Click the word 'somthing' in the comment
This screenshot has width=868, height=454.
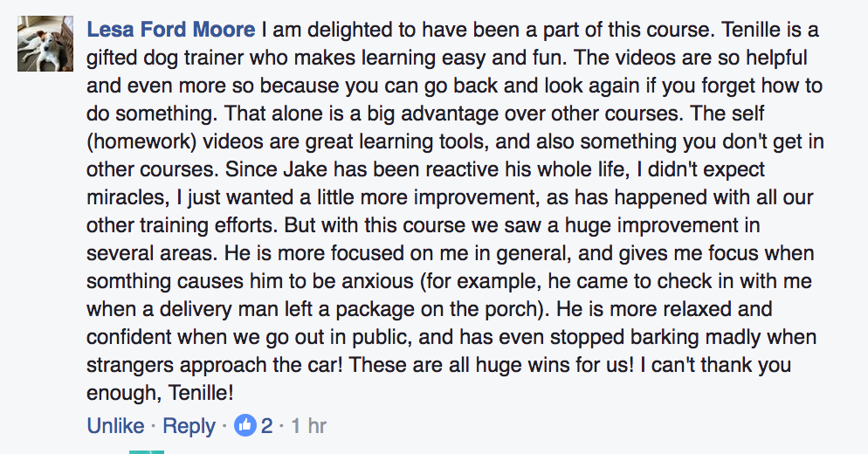tap(127, 282)
